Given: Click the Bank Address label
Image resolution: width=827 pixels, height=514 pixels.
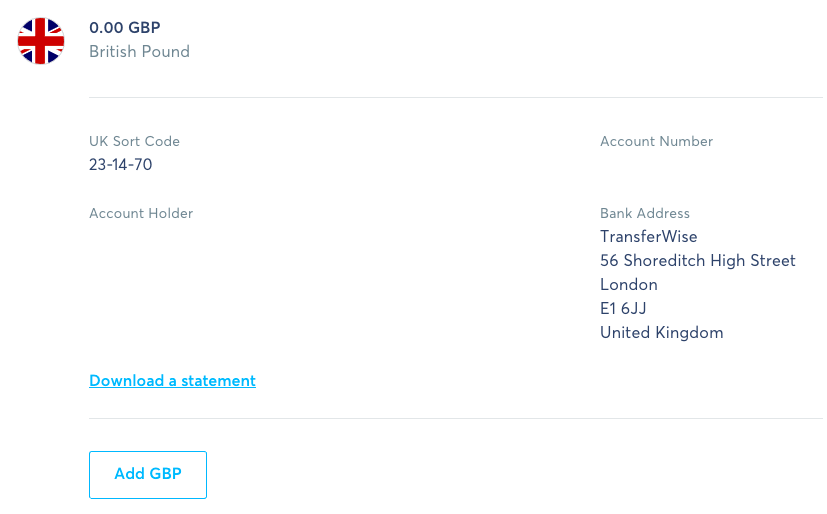Looking at the screenshot, I should click(645, 213).
